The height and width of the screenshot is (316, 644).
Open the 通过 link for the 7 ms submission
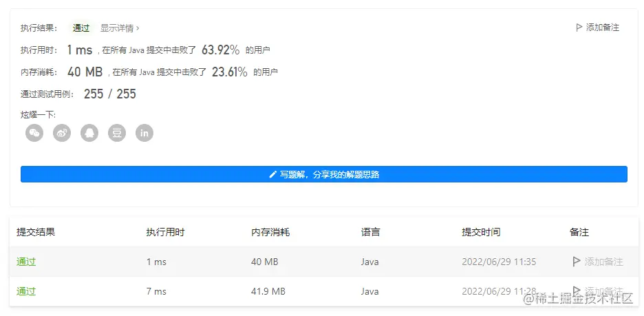click(26, 291)
